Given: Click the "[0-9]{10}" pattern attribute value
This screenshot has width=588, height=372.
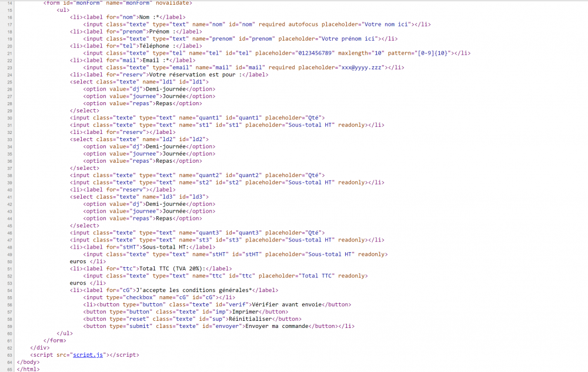Looking at the screenshot, I should pos(432,53).
